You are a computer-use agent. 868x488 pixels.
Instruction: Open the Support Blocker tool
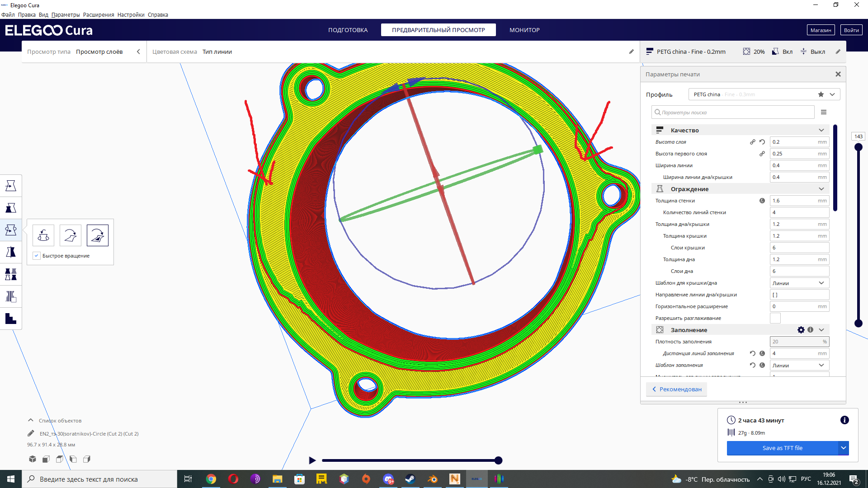point(11,296)
